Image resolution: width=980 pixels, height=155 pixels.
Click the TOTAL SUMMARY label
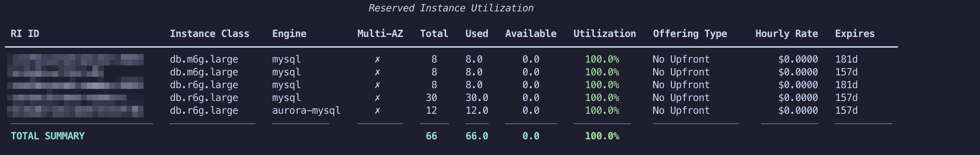[48, 136]
